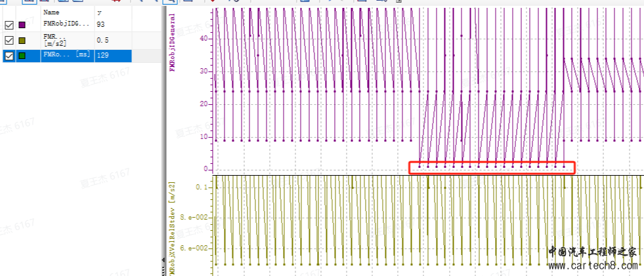Image resolution: width=644 pixels, height=276 pixels.
Task: Click the green color swatch in selected row
Action: 22,56
